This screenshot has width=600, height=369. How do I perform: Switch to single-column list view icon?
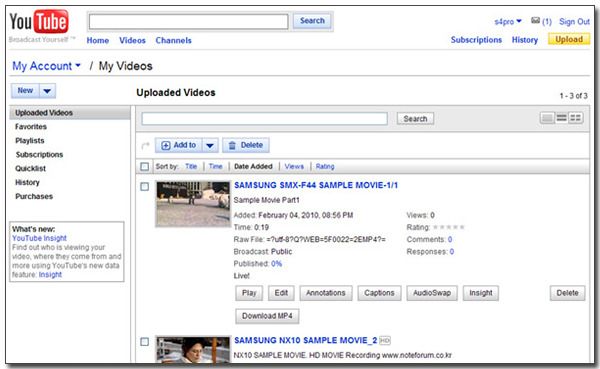(x=548, y=118)
